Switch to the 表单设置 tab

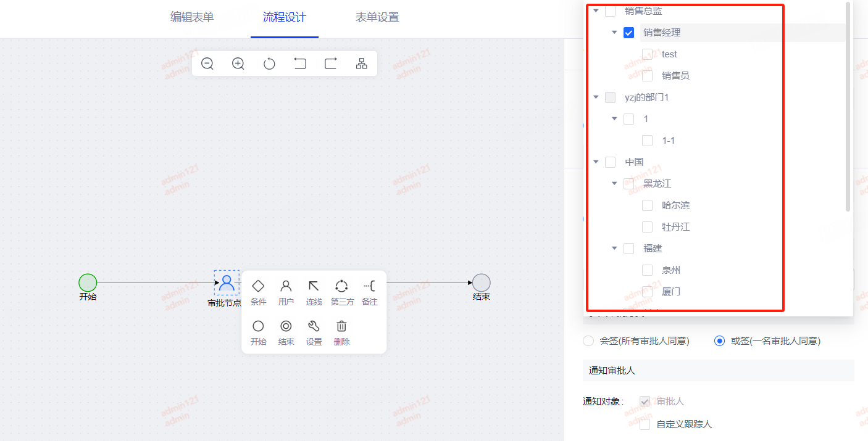[x=377, y=17]
